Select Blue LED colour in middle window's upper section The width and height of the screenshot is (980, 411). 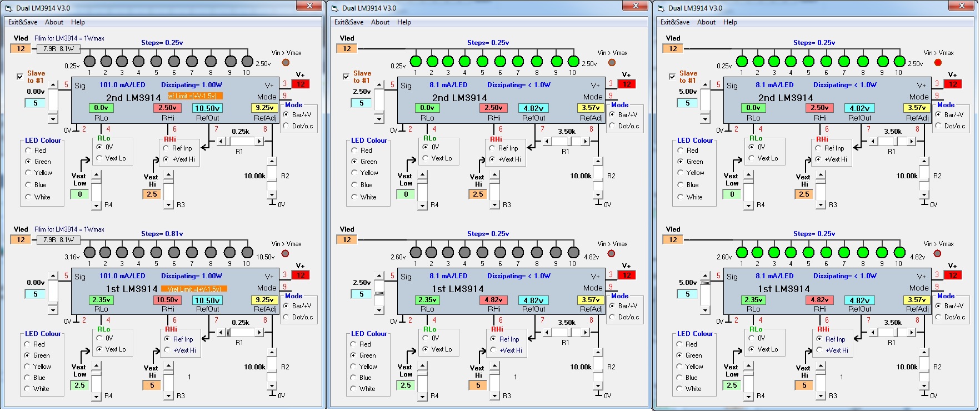coord(354,184)
